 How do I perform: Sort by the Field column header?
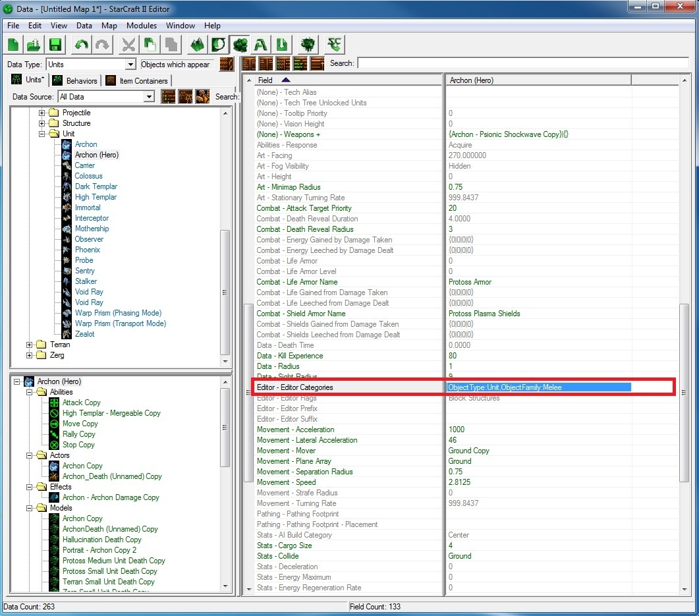tap(349, 80)
